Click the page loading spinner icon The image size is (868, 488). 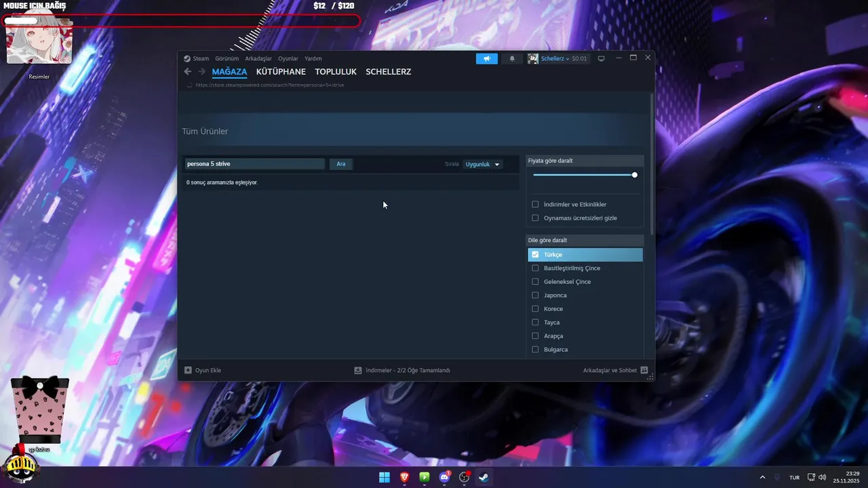(x=189, y=85)
